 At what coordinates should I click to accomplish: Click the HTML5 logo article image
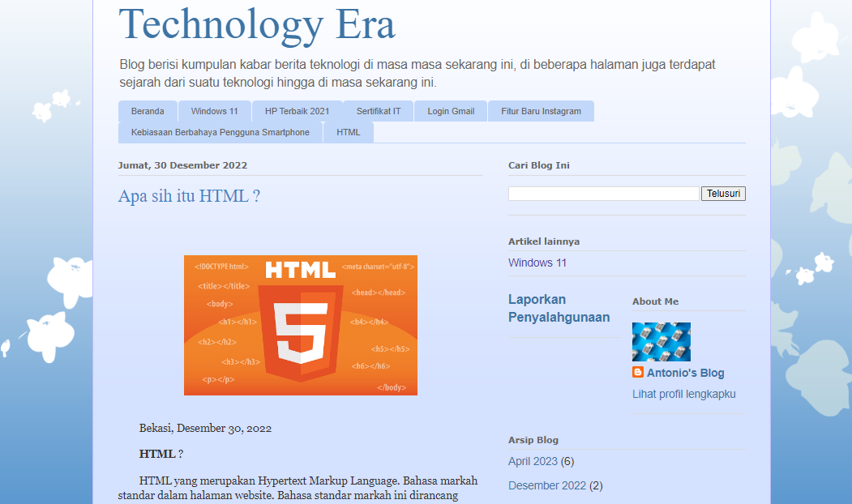coord(301,325)
